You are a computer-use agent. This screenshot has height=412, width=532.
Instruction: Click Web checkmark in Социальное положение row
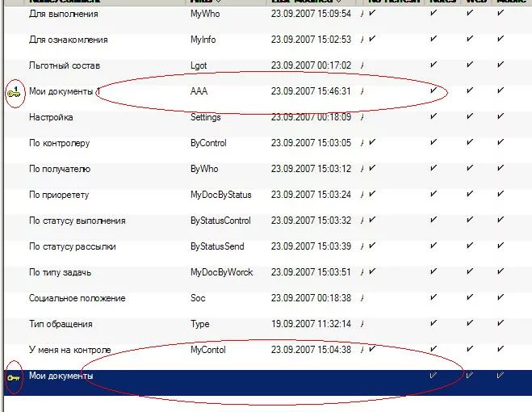point(471,298)
